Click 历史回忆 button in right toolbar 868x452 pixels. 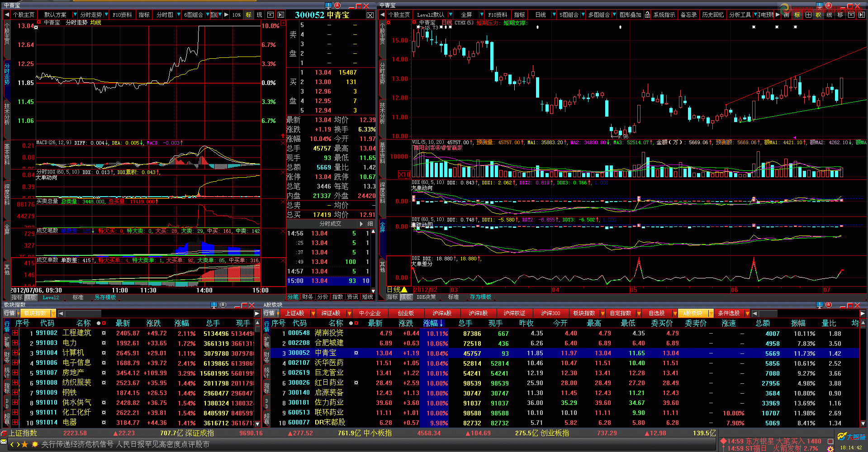click(x=713, y=15)
